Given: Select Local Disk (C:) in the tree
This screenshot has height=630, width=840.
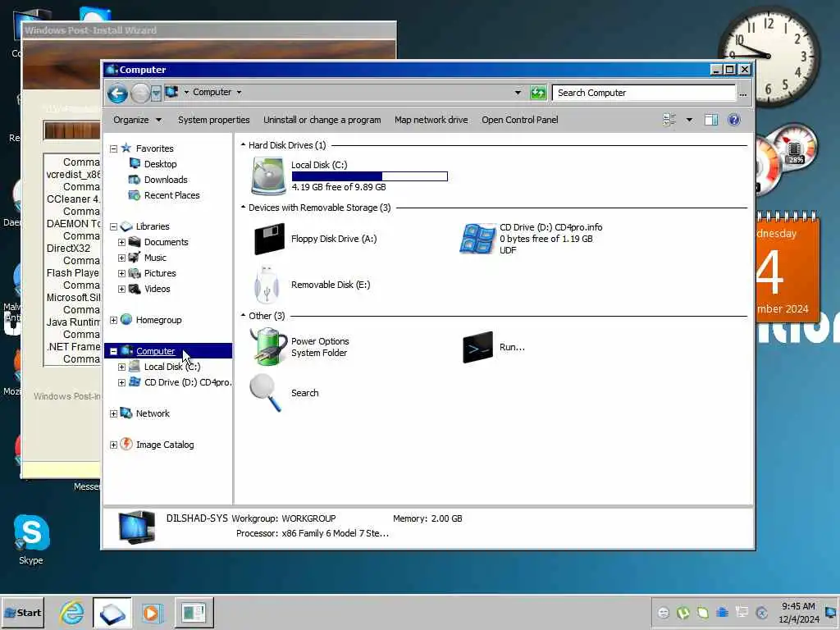Looking at the screenshot, I should pyautogui.click(x=172, y=367).
